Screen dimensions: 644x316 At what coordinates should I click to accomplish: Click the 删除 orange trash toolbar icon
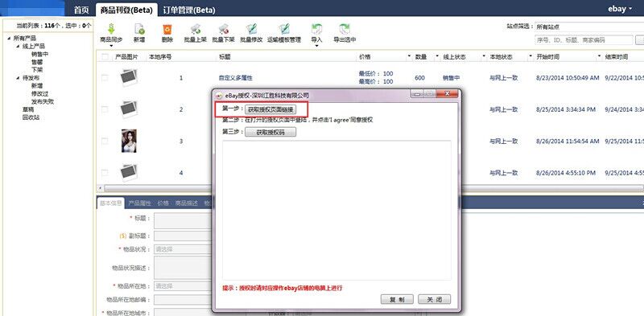[167, 30]
